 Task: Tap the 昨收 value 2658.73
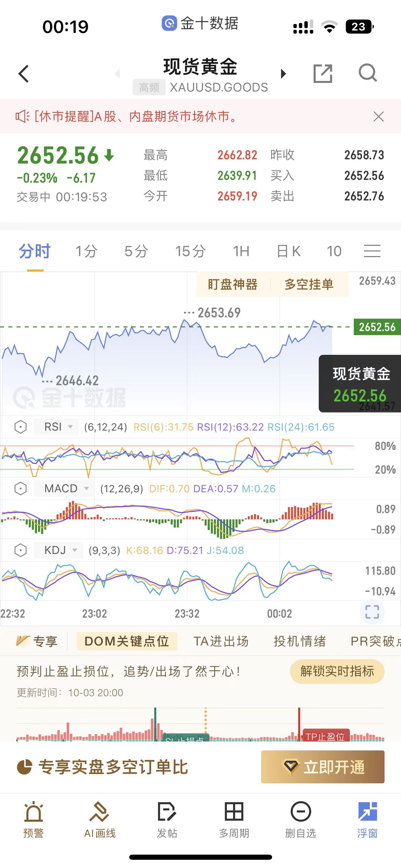pyautogui.click(x=364, y=155)
